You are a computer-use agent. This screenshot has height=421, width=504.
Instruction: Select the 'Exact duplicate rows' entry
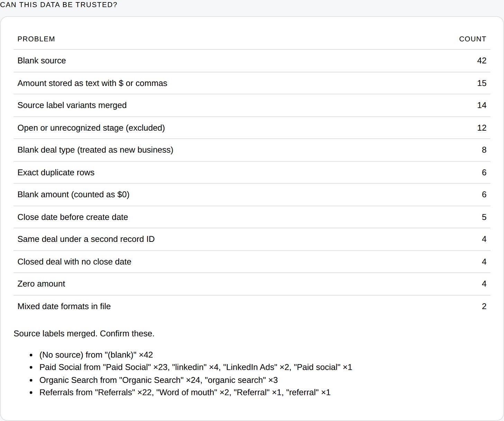252,173
